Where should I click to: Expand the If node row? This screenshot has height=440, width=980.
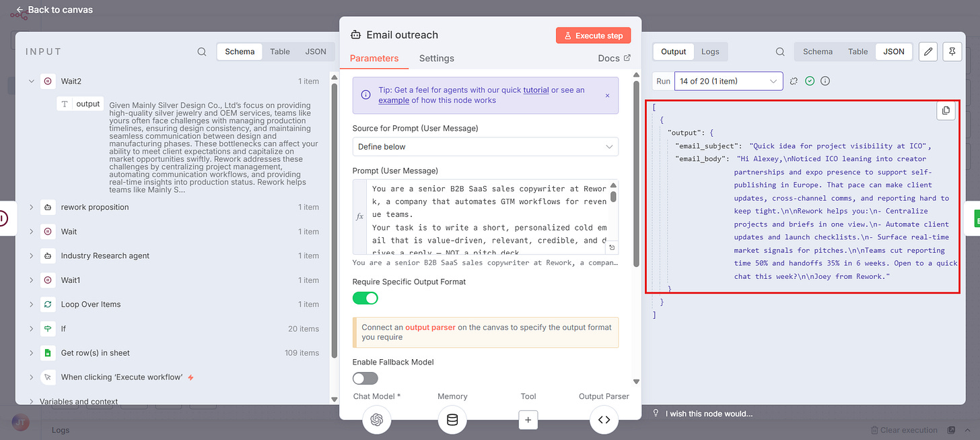(31, 328)
